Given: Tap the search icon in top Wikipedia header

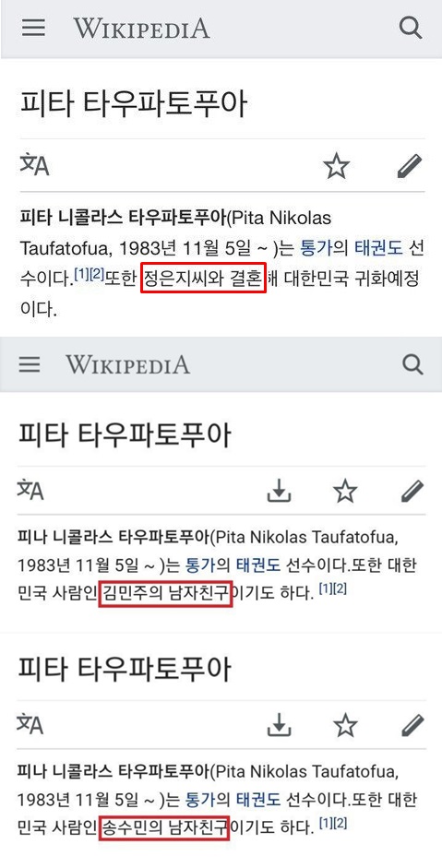Looking at the screenshot, I should [411, 28].
